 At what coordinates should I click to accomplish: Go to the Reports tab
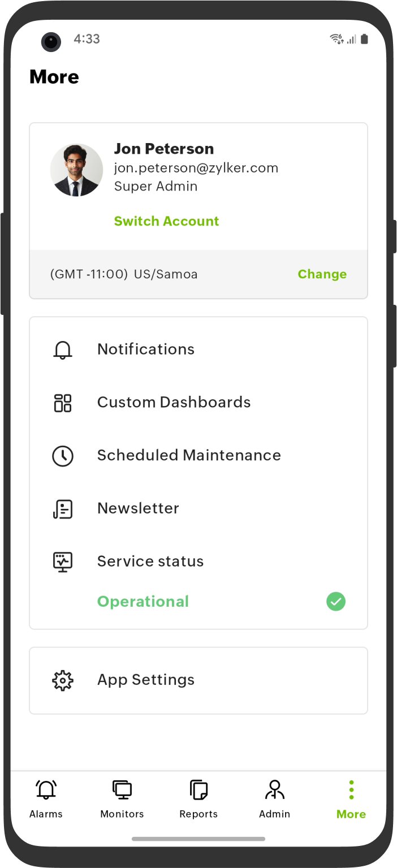tap(198, 798)
